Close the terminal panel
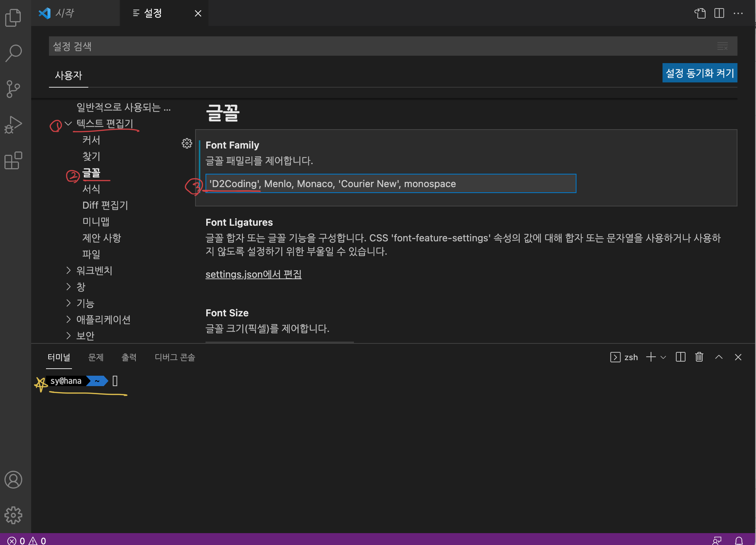 pyautogui.click(x=738, y=357)
